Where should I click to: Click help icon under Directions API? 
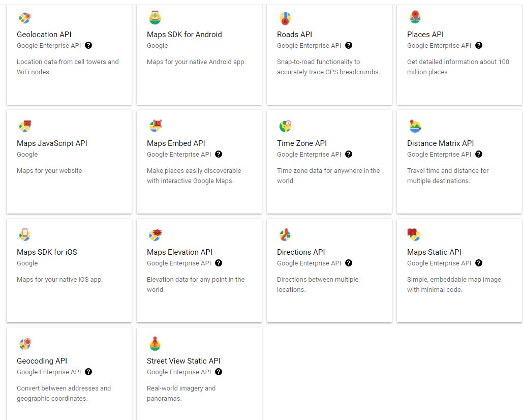point(349,263)
